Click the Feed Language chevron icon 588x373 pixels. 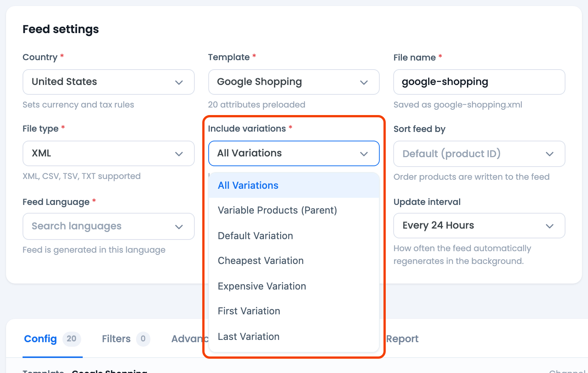pyautogui.click(x=179, y=227)
